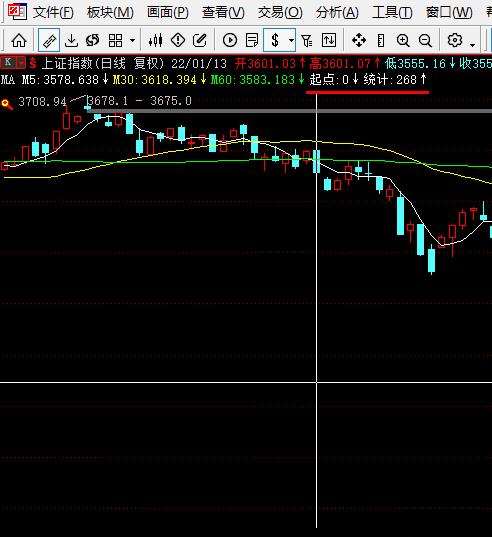Click the document list edit icon

click(252, 40)
